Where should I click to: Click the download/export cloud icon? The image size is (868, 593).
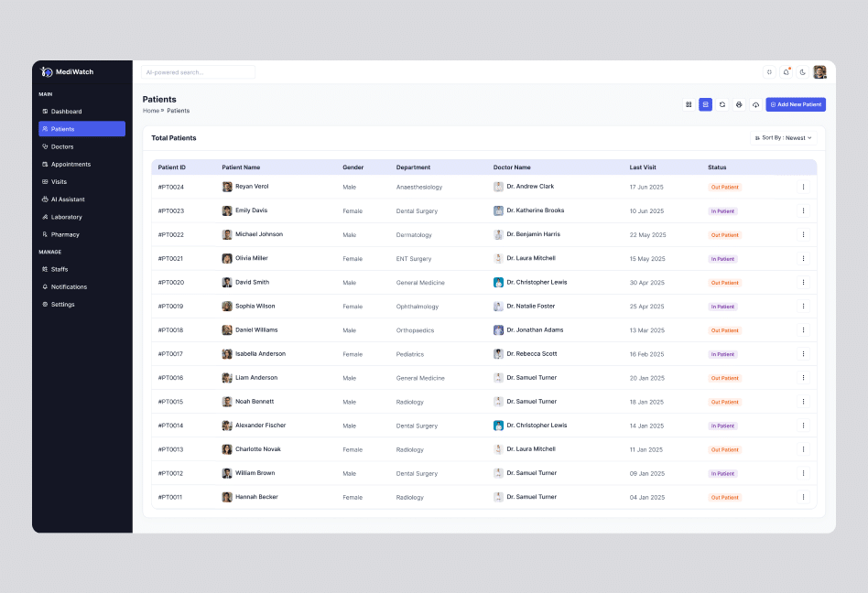[x=756, y=104]
